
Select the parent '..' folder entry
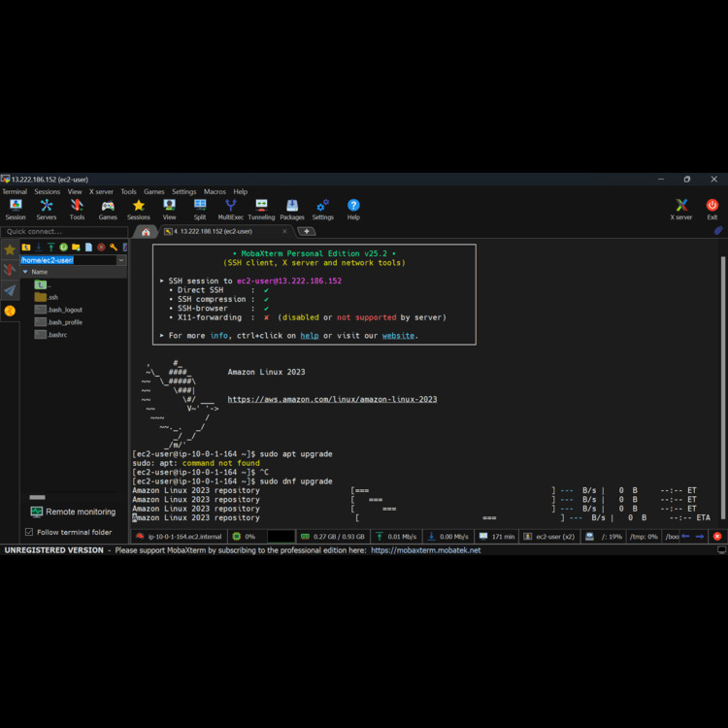[x=43, y=284]
